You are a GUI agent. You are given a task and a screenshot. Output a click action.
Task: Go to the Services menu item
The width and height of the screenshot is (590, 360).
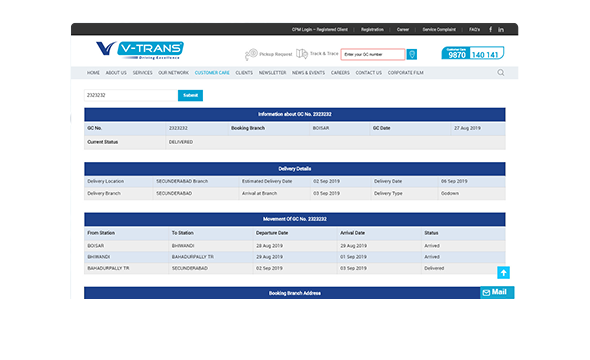(142, 73)
